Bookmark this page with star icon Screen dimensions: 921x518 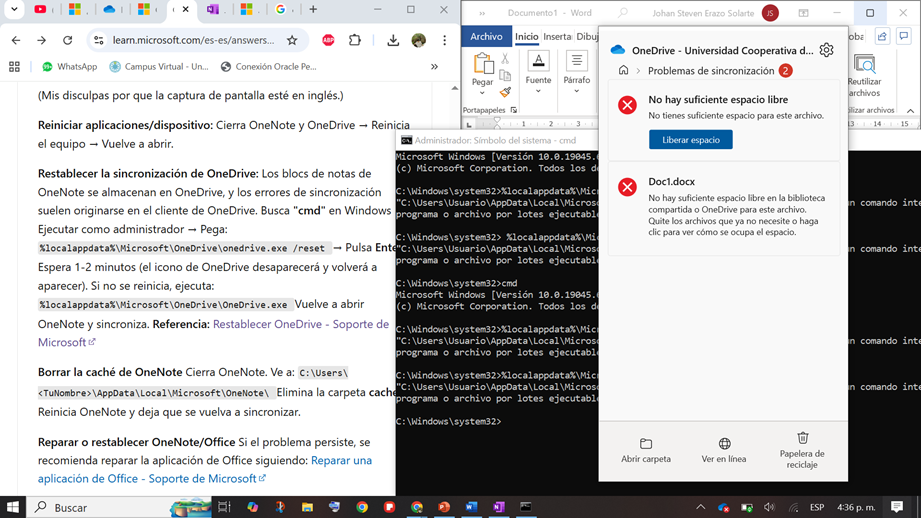tap(292, 40)
